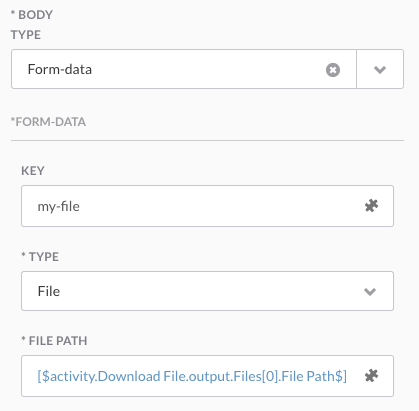The image size is (419, 411).
Task: Click the FORM-DATA section header
Action: tap(48, 122)
